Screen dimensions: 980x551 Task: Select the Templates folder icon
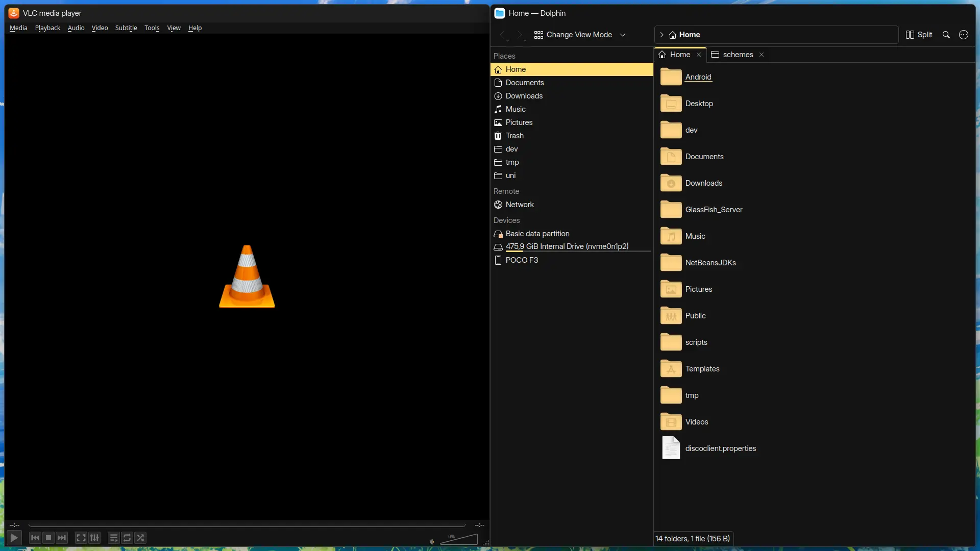pyautogui.click(x=671, y=369)
